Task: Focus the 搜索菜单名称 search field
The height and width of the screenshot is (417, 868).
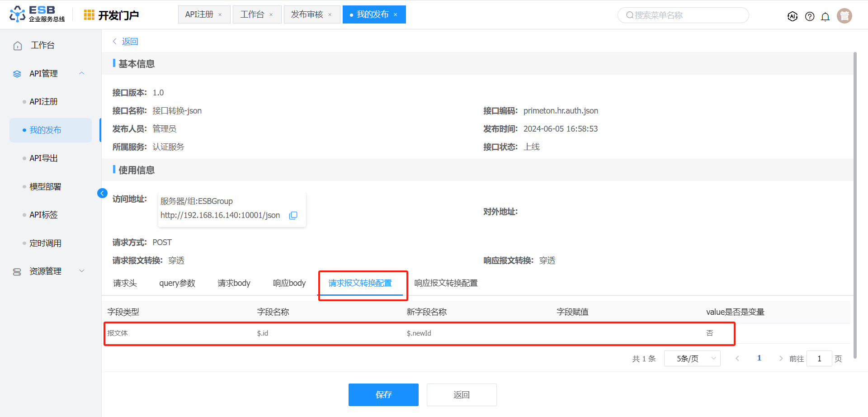Action: point(683,15)
